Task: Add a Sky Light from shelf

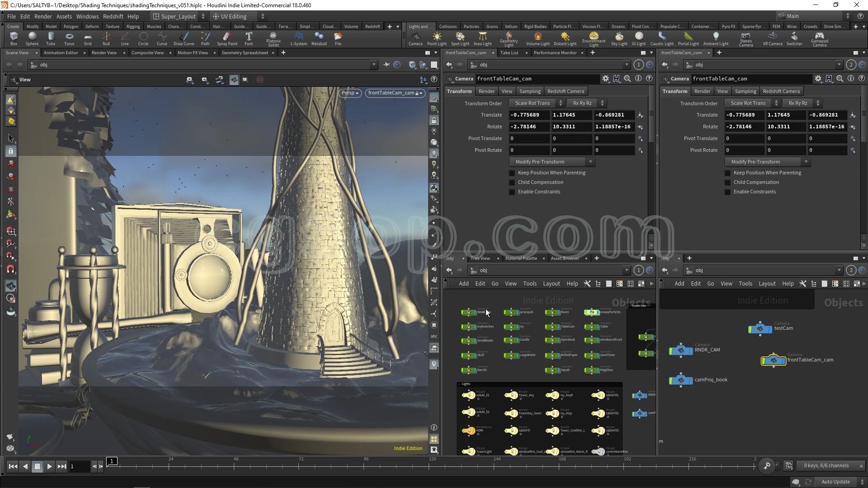Action: point(619,38)
